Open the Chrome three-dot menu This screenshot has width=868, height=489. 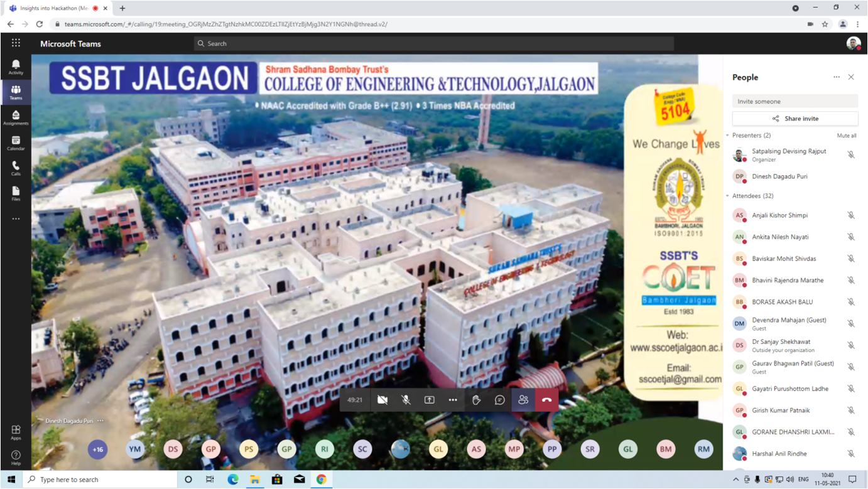858,24
